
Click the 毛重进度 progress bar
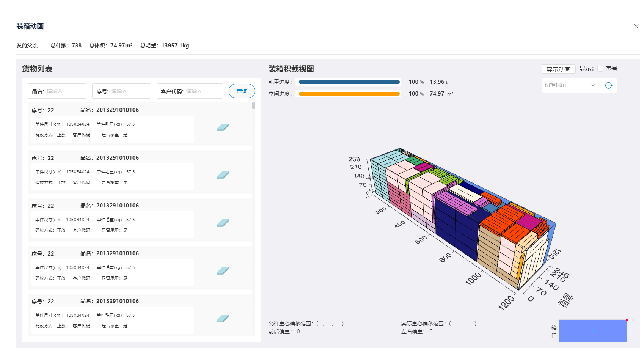click(349, 82)
